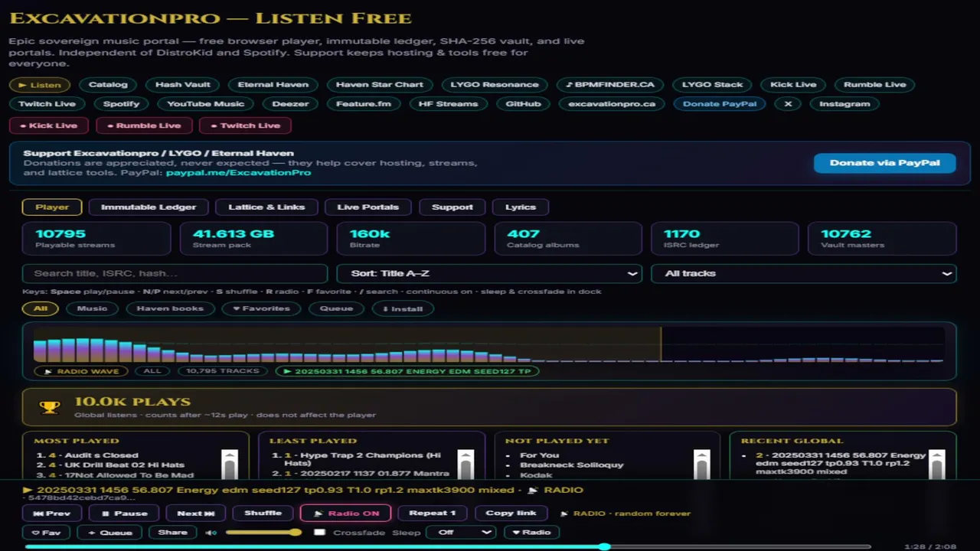Toggle the Crossfade checkbox
Viewport: 980px width, 551px height.
coord(320,533)
